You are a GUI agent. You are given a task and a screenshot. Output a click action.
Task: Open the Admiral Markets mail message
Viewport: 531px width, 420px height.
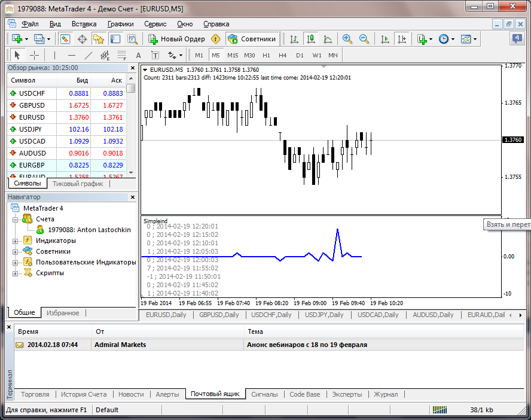point(120,345)
